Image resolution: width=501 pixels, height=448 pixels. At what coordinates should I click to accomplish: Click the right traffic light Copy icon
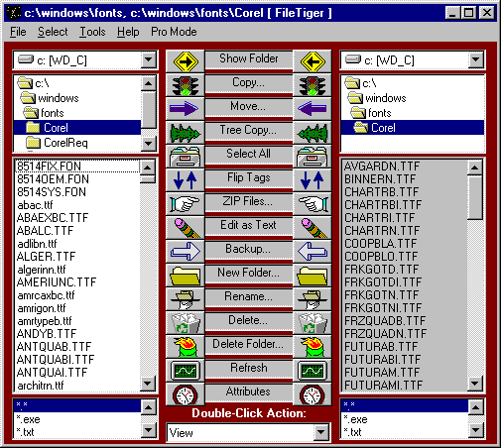313,85
